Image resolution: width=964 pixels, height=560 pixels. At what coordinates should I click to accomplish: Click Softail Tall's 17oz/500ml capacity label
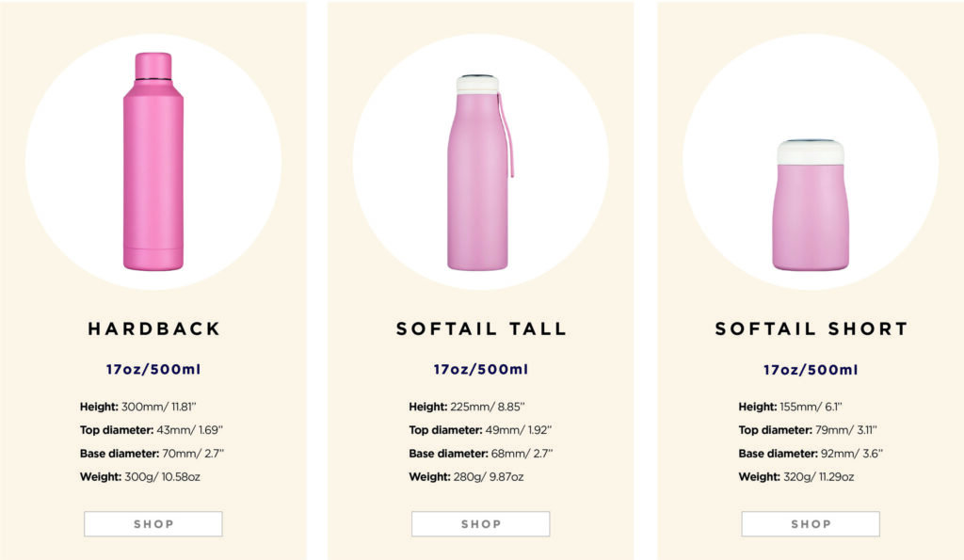coord(481,369)
